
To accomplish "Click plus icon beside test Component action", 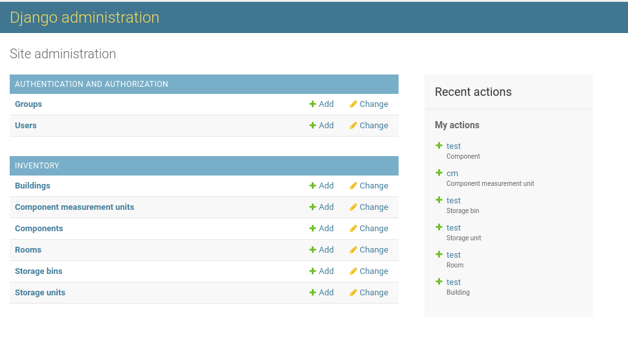I will [x=439, y=145].
